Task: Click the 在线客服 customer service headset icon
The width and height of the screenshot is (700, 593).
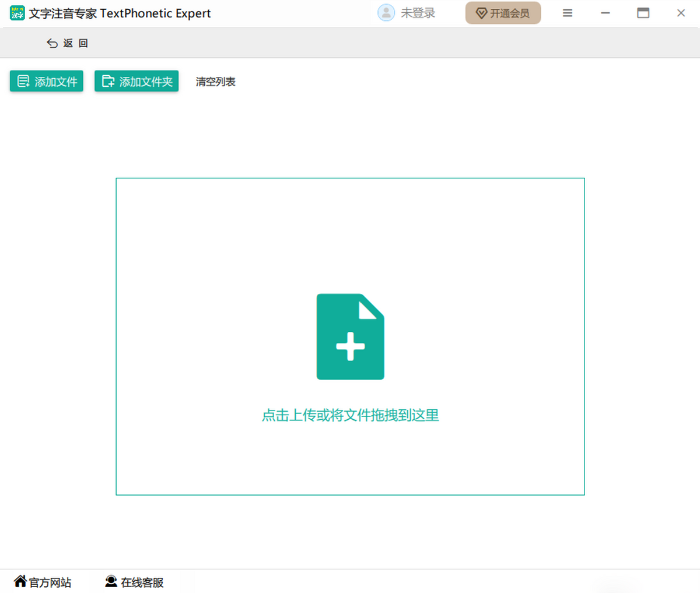Action: [111, 581]
